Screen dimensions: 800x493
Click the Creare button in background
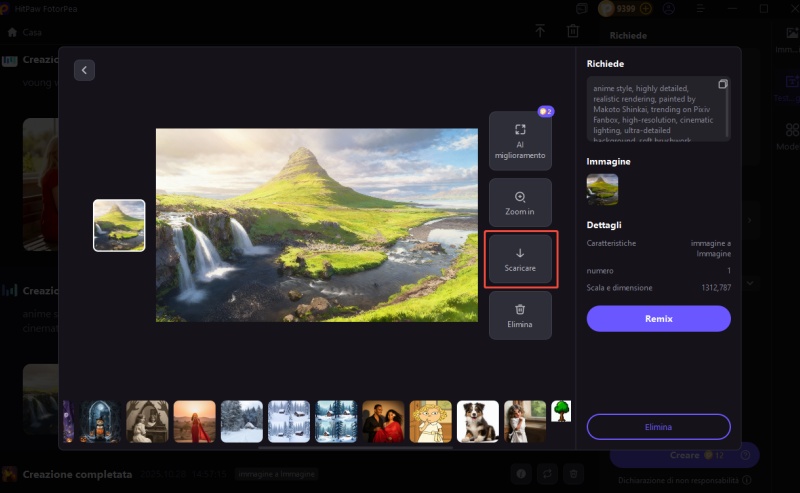(684, 455)
